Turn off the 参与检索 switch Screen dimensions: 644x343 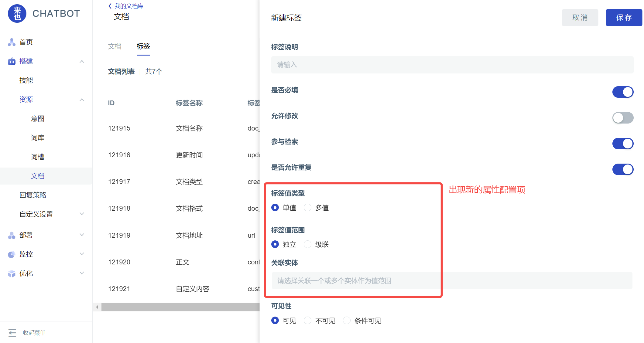(x=623, y=144)
